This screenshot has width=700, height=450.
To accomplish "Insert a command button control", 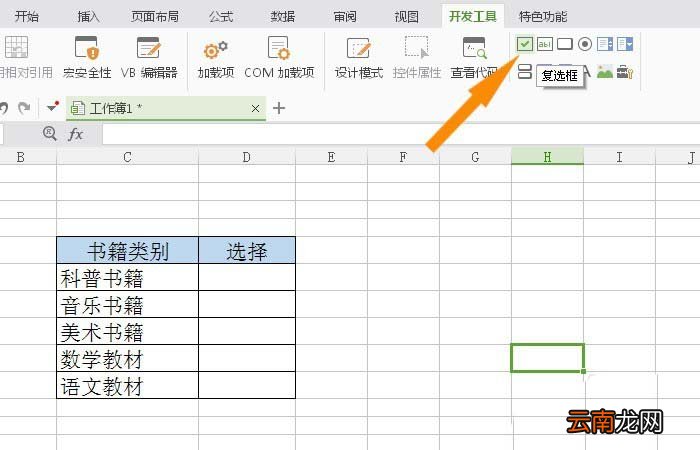I will [x=565, y=44].
